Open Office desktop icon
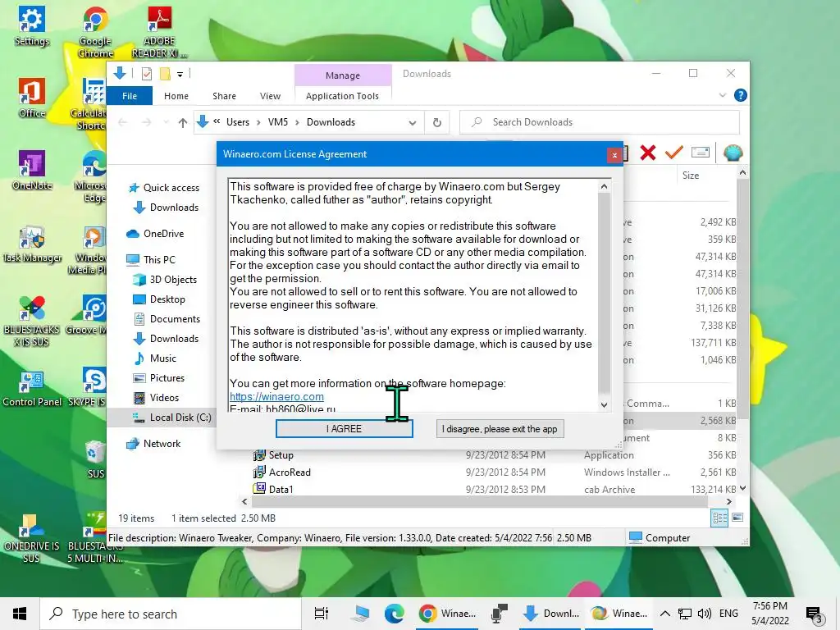The image size is (840, 630). point(32,98)
